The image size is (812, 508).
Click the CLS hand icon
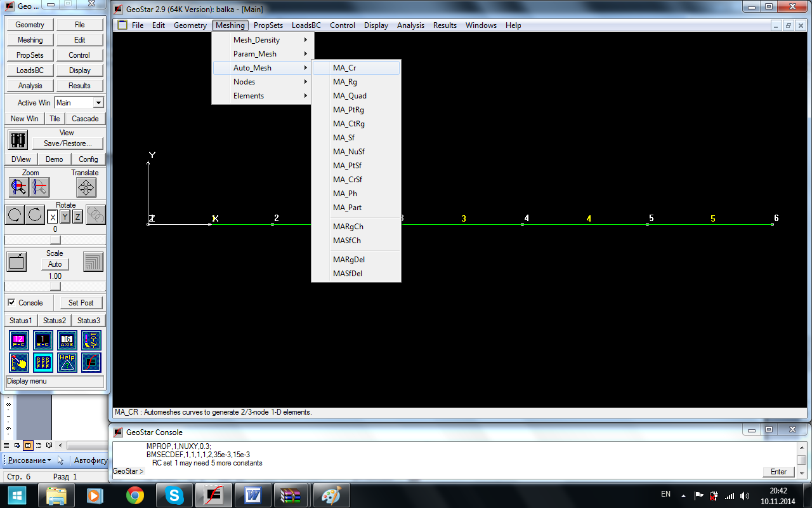tap(19, 363)
